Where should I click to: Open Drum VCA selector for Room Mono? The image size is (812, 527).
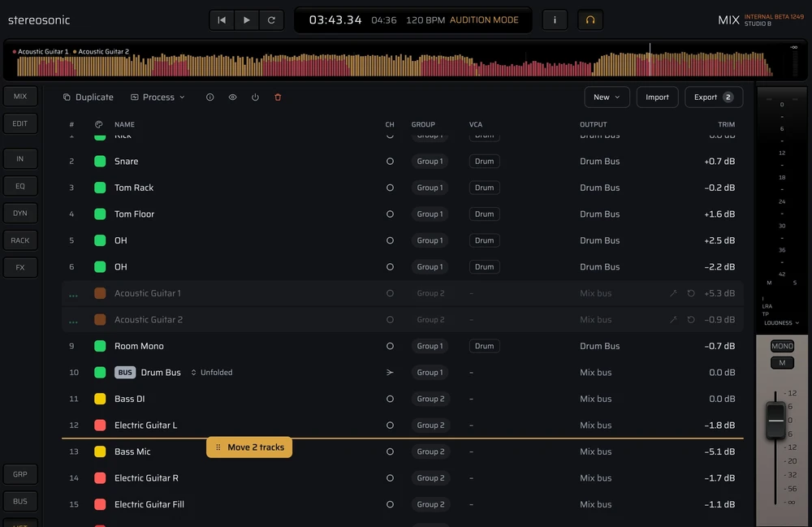(484, 346)
